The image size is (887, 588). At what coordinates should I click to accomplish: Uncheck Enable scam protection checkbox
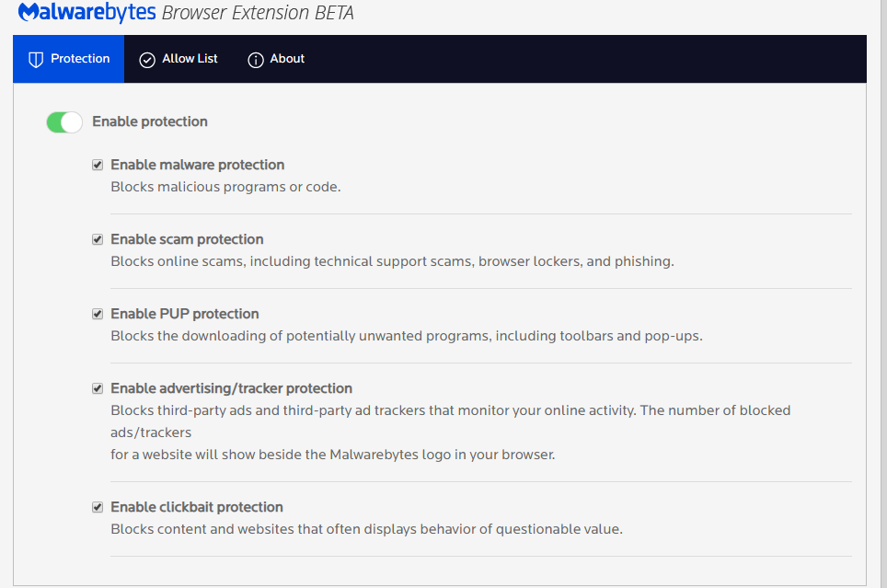[98, 239]
